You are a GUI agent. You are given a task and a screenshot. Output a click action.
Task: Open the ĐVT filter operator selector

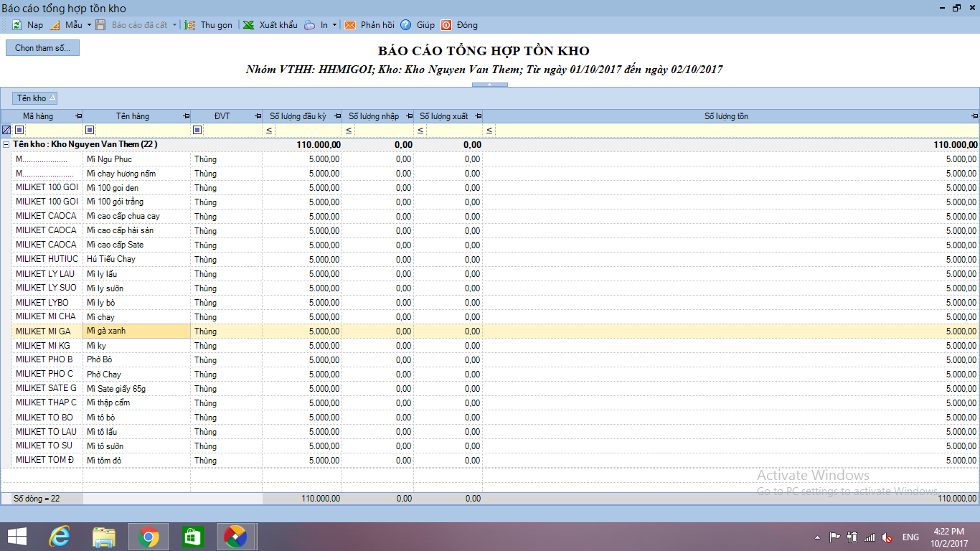point(197,130)
